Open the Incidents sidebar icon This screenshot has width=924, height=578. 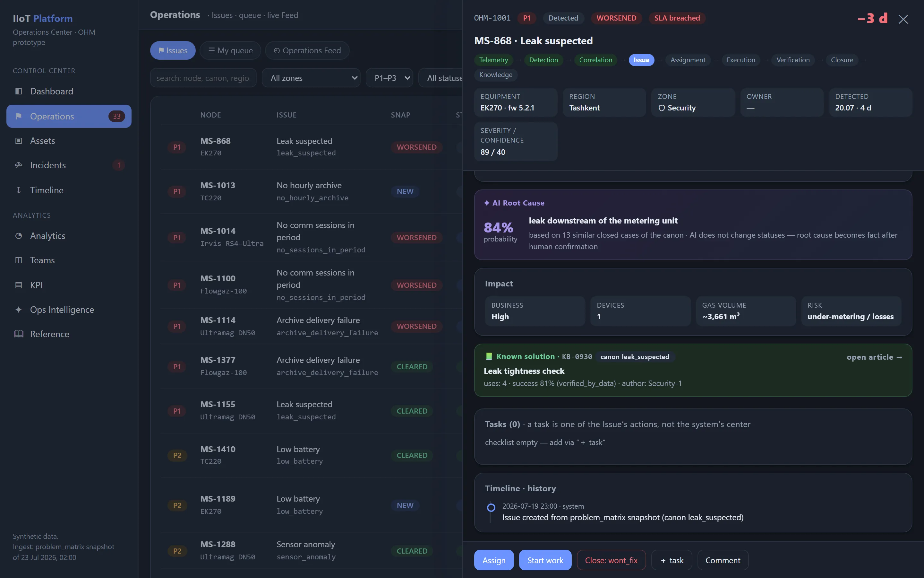click(x=18, y=165)
